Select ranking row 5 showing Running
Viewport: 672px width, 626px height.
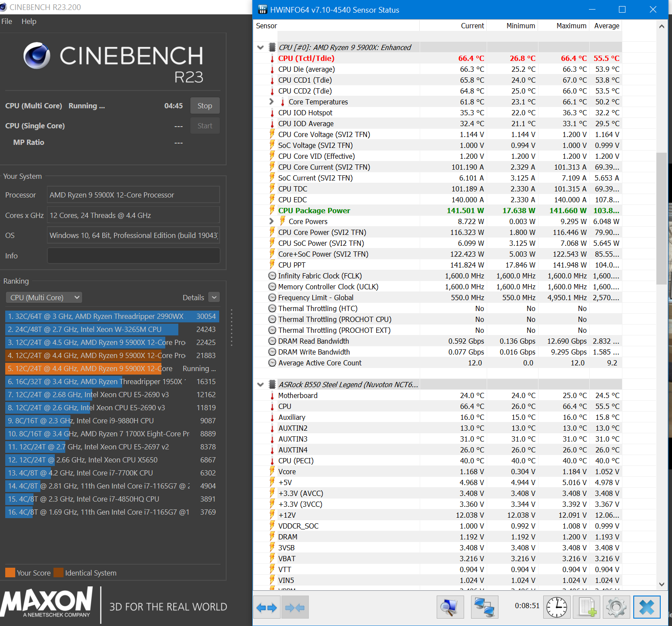click(112, 368)
